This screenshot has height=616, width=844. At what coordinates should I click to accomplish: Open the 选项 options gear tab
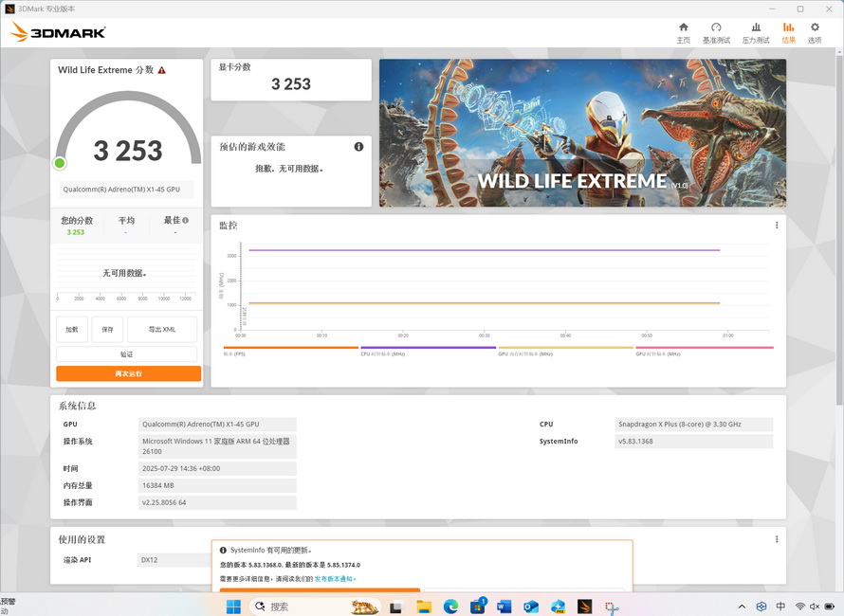815,32
